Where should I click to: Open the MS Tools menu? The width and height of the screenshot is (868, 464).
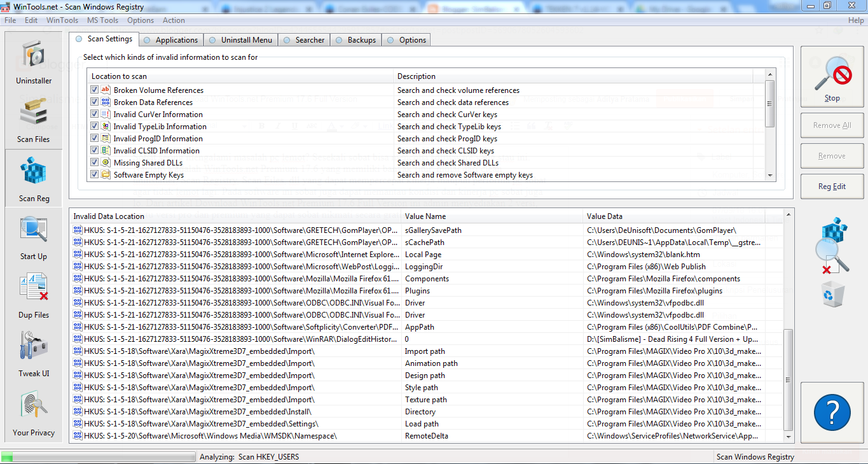click(103, 20)
